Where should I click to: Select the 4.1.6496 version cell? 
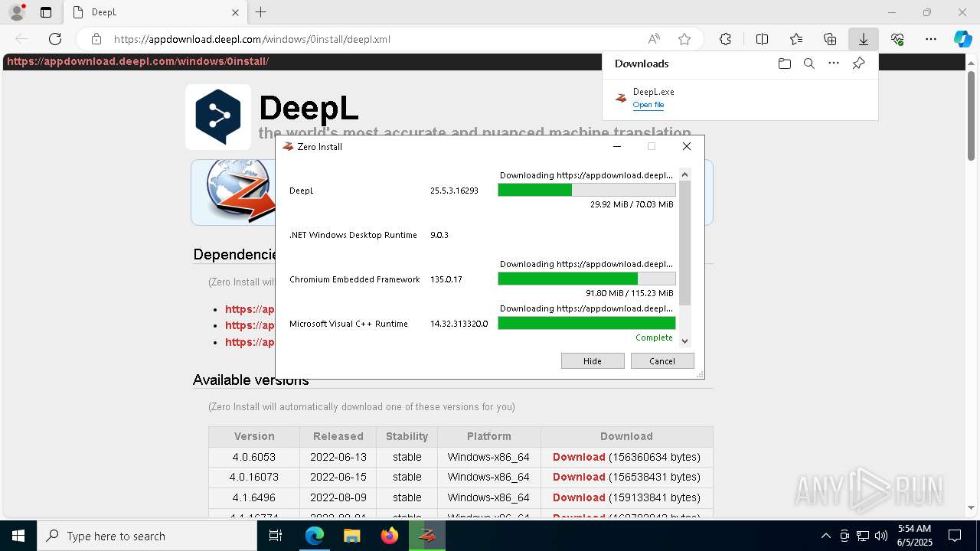[x=254, y=497]
